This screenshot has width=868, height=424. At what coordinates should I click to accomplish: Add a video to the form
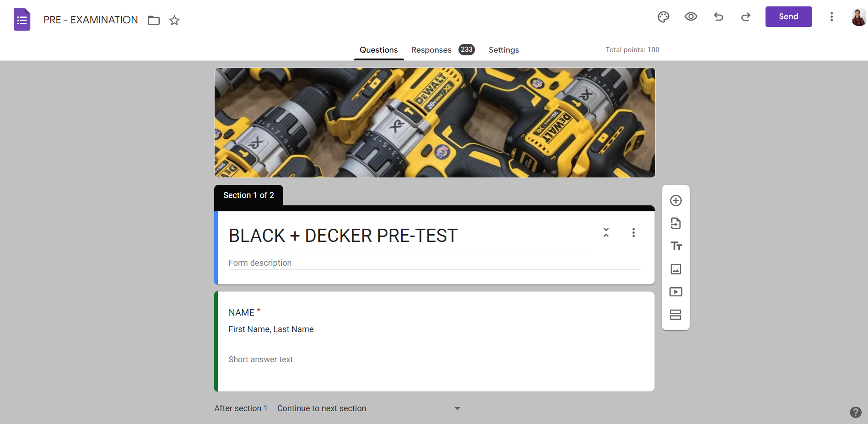(x=676, y=292)
